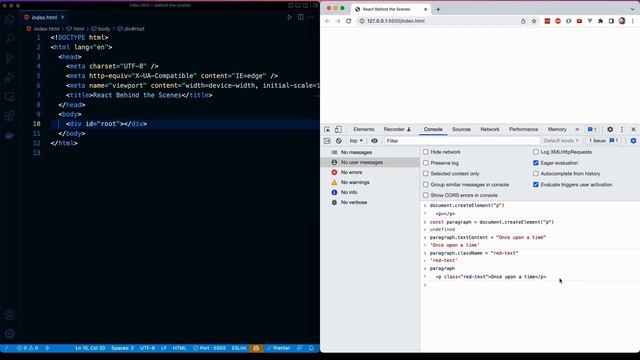Reload the page in Chrome

click(x=349, y=21)
